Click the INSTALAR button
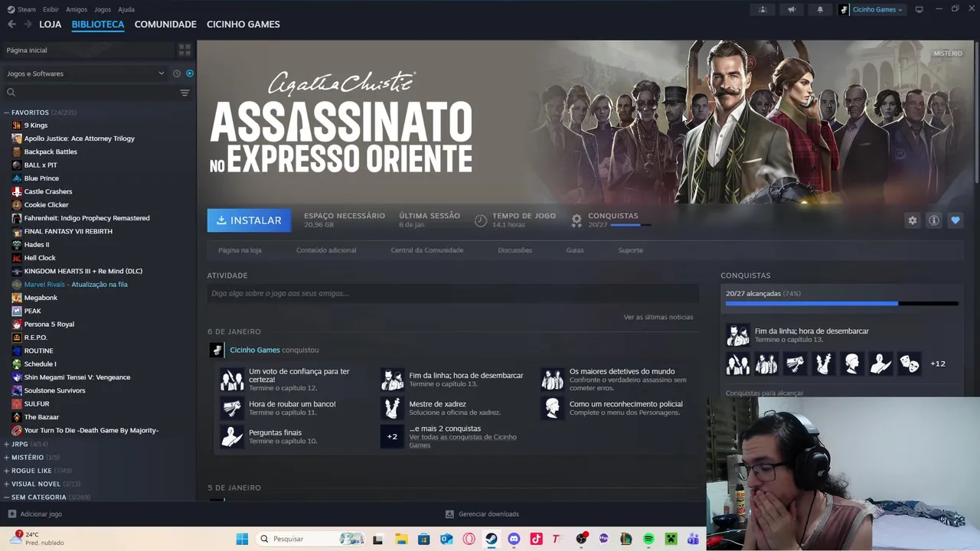Image resolution: width=980 pixels, height=551 pixels. (249, 220)
